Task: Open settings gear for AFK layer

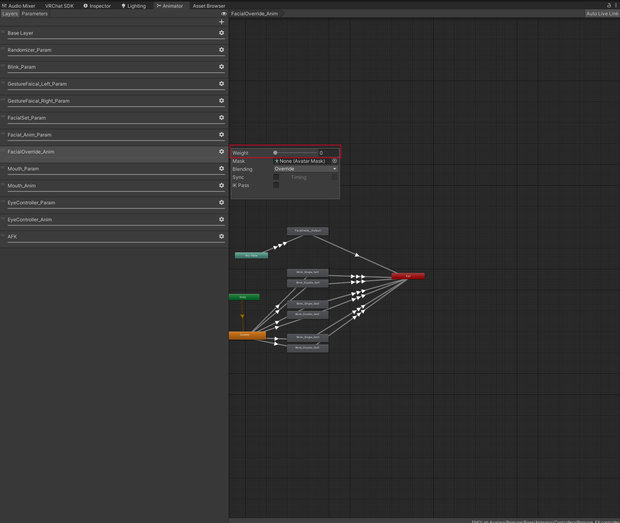Action: [x=221, y=236]
